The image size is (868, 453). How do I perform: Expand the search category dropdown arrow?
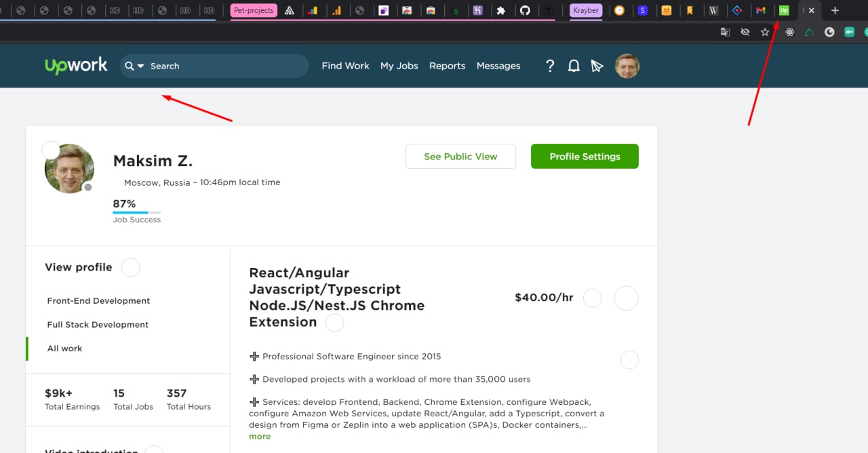[x=141, y=66]
